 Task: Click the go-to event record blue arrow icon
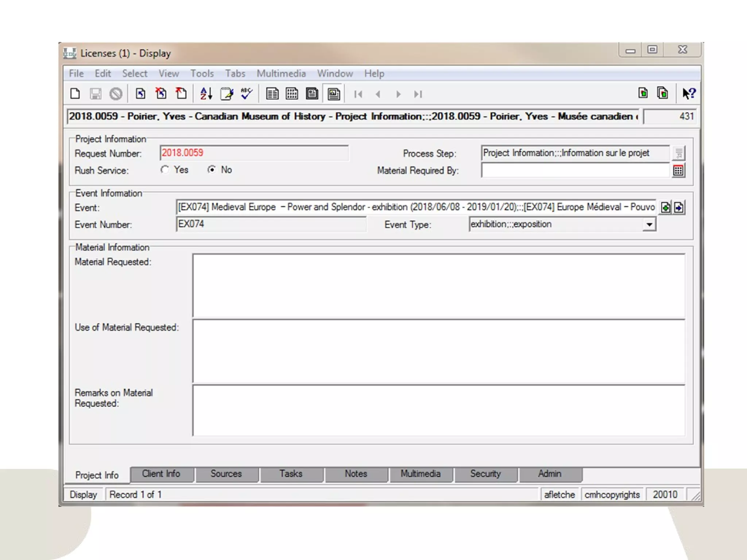(679, 207)
